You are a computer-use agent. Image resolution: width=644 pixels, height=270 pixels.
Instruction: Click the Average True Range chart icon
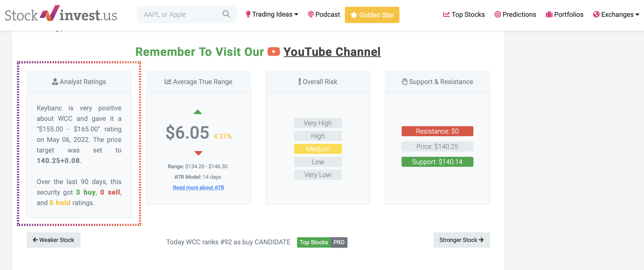point(168,82)
